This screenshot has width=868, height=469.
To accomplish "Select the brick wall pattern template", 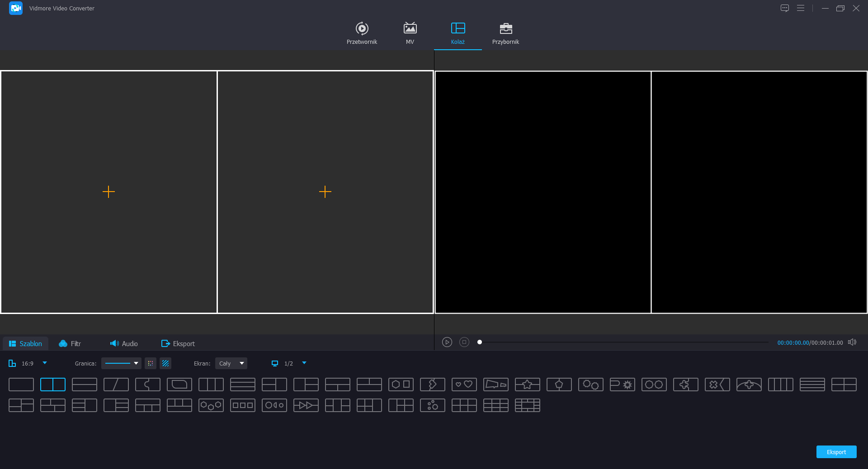I will tap(528, 405).
